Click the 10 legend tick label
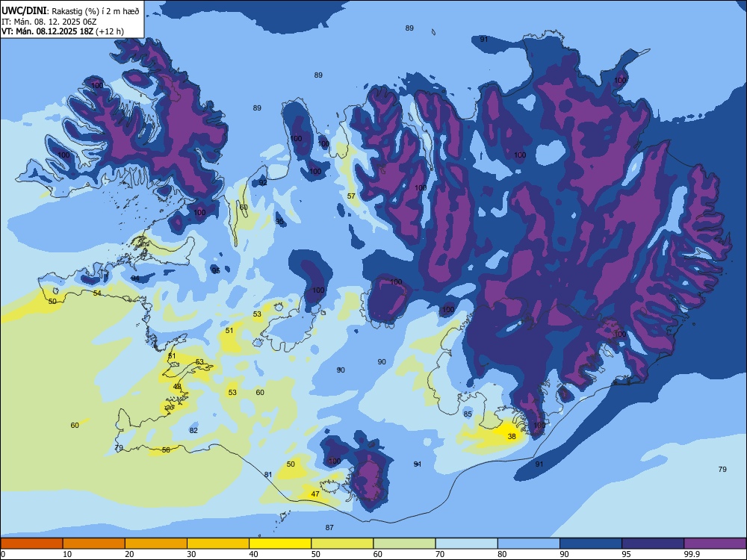 click(x=67, y=554)
